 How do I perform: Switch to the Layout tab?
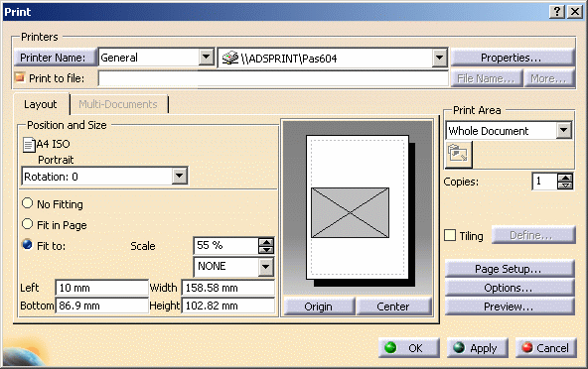(41, 104)
